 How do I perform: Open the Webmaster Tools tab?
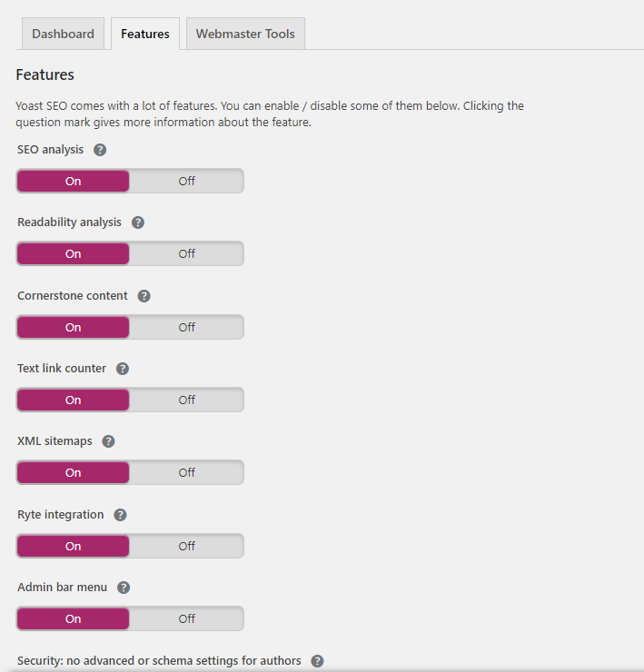(245, 34)
